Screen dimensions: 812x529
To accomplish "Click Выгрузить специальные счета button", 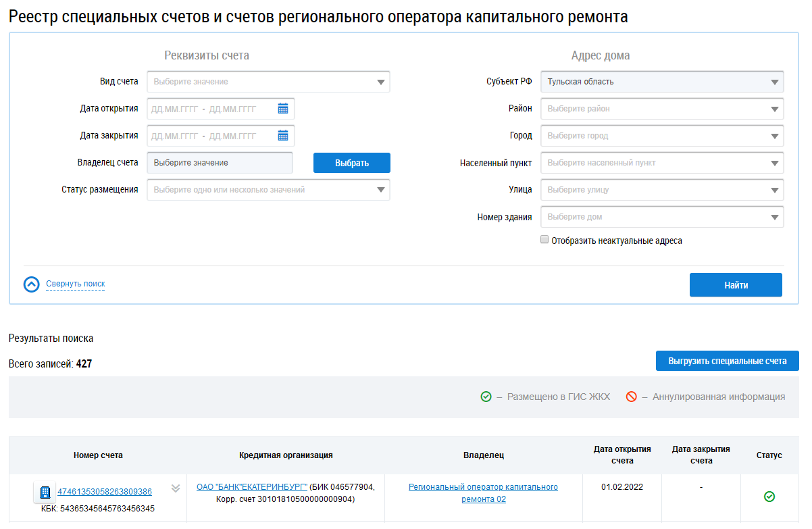I will [x=727, y=361].
